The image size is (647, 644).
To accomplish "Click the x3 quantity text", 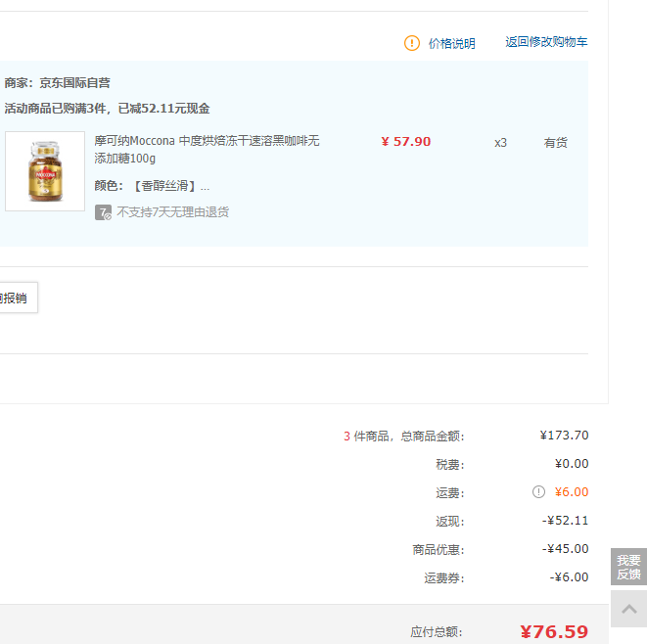I will (x=500, y=143).
